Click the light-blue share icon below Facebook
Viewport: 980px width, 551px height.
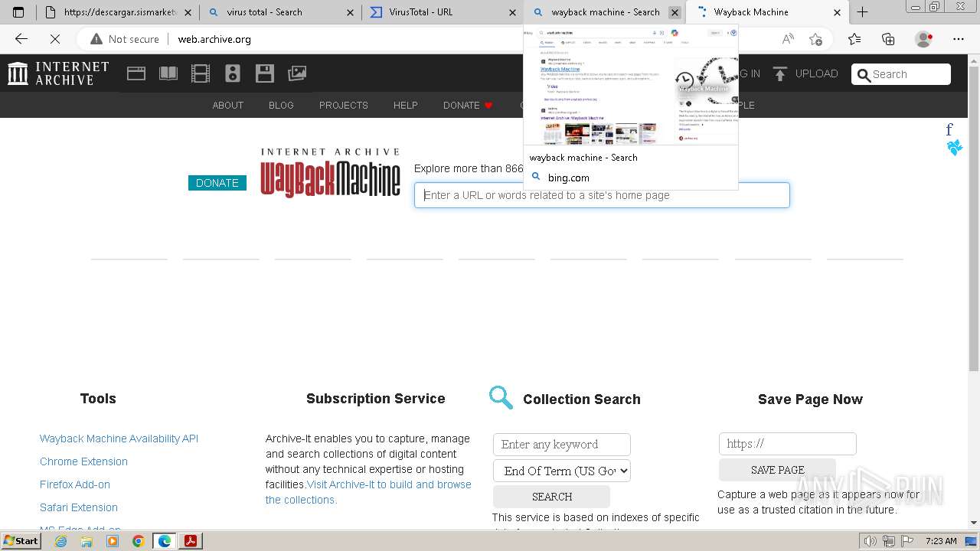[x=954, y=148]
